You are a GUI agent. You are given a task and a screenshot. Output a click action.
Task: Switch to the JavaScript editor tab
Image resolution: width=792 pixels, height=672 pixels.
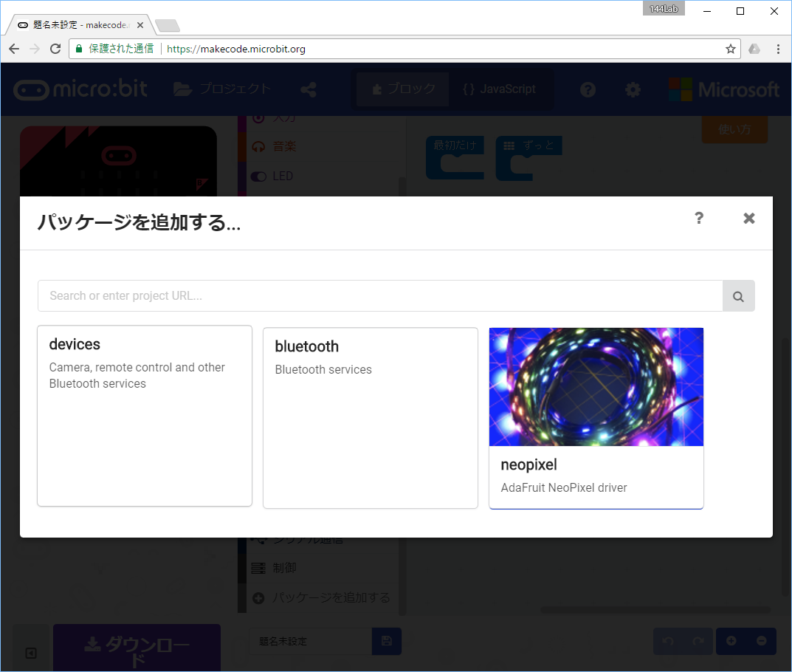tap(500, 89)
